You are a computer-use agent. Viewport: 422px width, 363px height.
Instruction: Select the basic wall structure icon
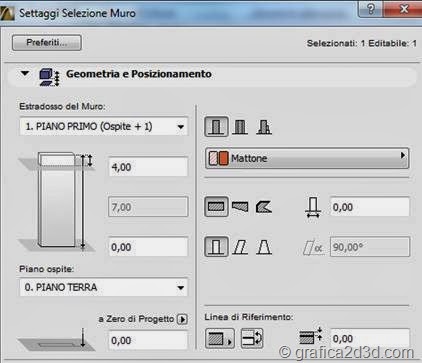[216, 127]
